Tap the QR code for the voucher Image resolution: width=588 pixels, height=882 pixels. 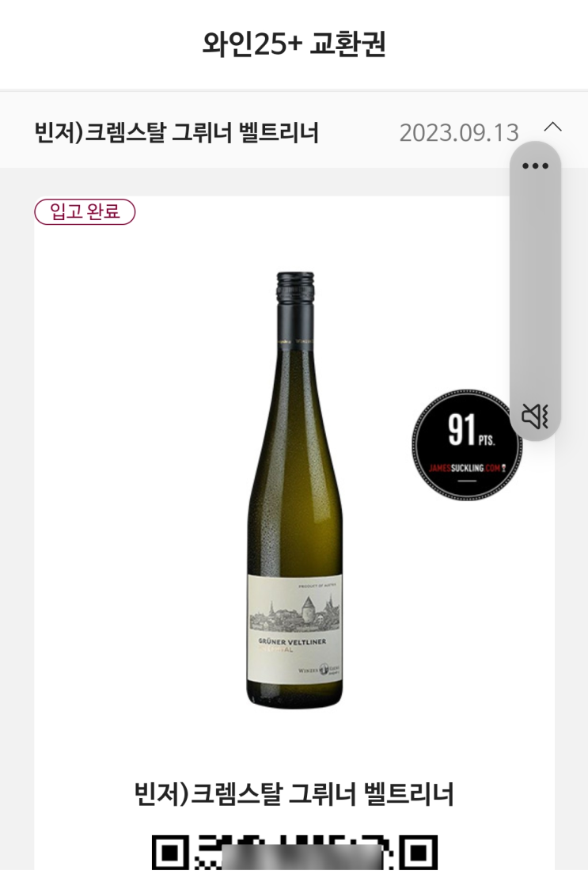(x=294, y=853)
